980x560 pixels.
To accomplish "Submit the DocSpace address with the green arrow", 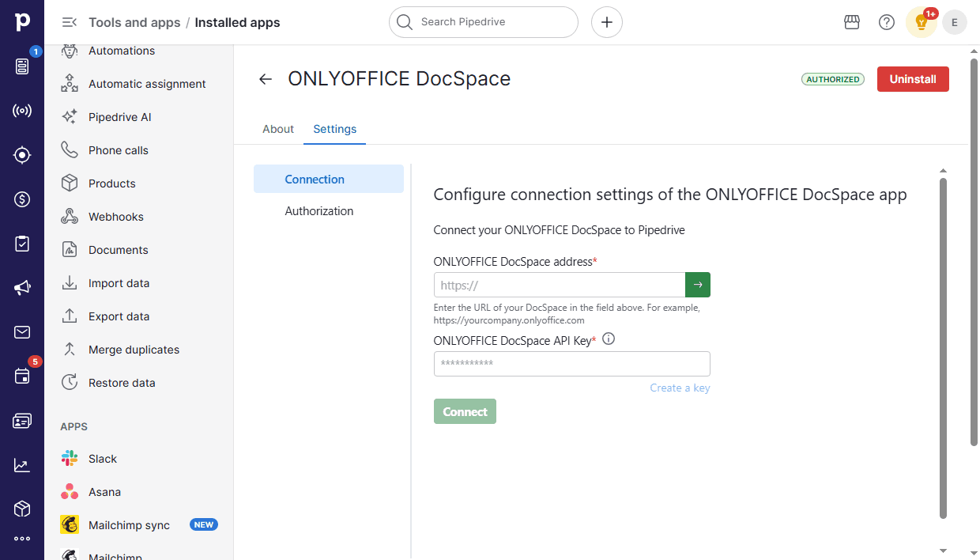I will point(698,285).
